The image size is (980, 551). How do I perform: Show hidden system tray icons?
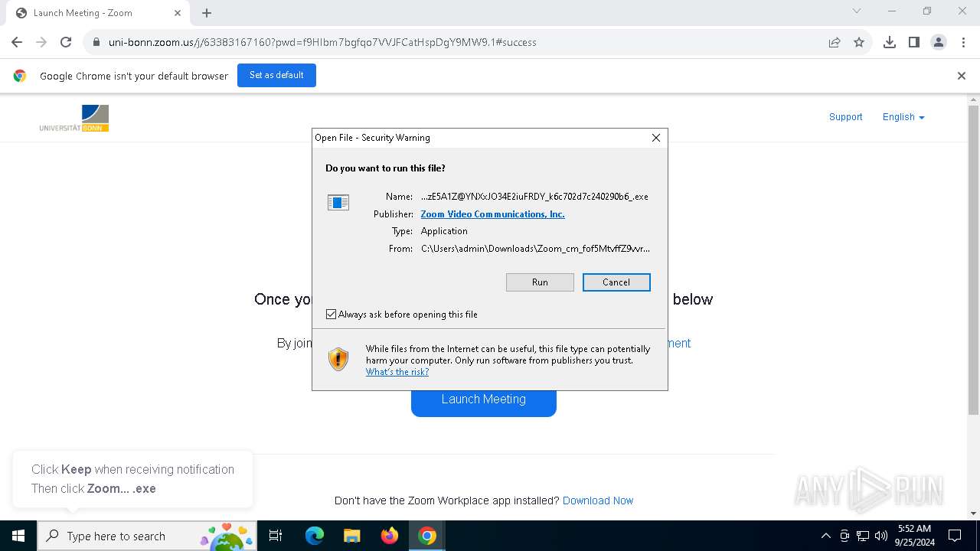point(825,536)
